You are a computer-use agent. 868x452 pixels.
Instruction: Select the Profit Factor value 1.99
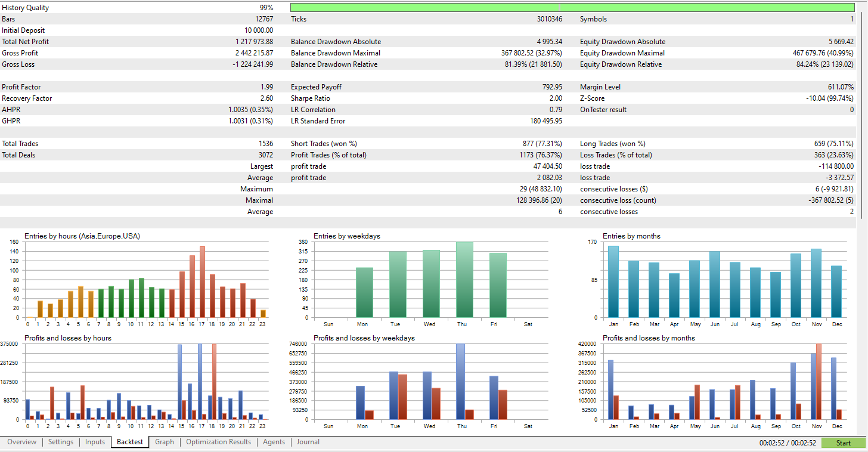267,87
